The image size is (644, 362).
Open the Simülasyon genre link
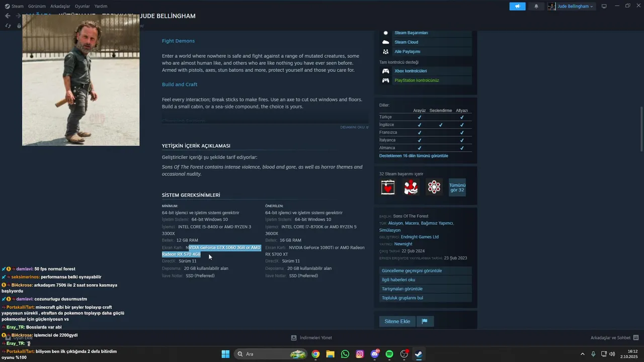[x=390, y=230]
